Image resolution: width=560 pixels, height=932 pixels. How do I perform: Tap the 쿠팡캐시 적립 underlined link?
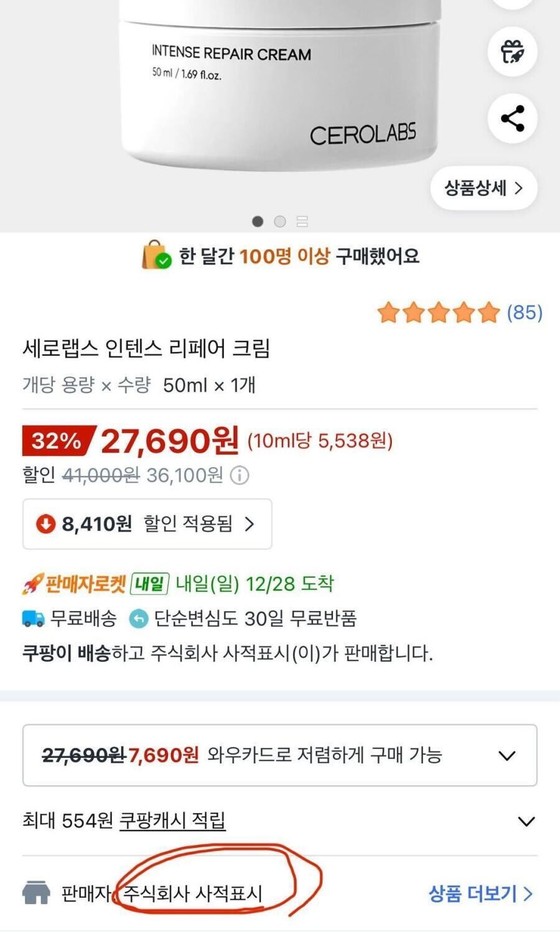172,821
